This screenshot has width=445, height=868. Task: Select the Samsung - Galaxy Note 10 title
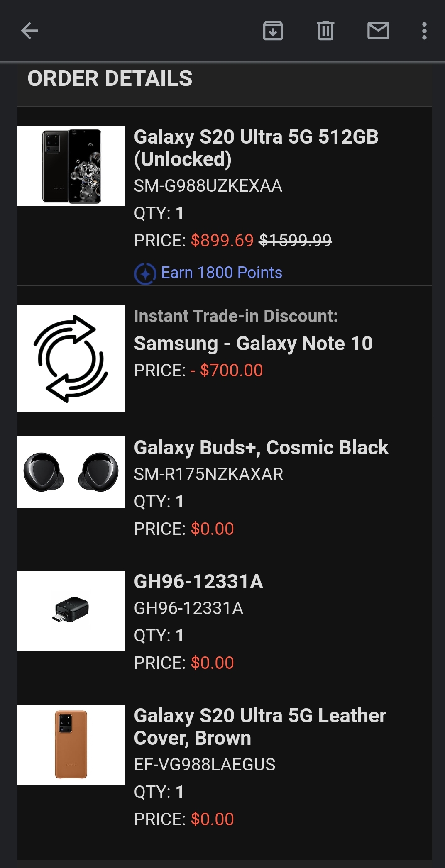tap(253, 344)
